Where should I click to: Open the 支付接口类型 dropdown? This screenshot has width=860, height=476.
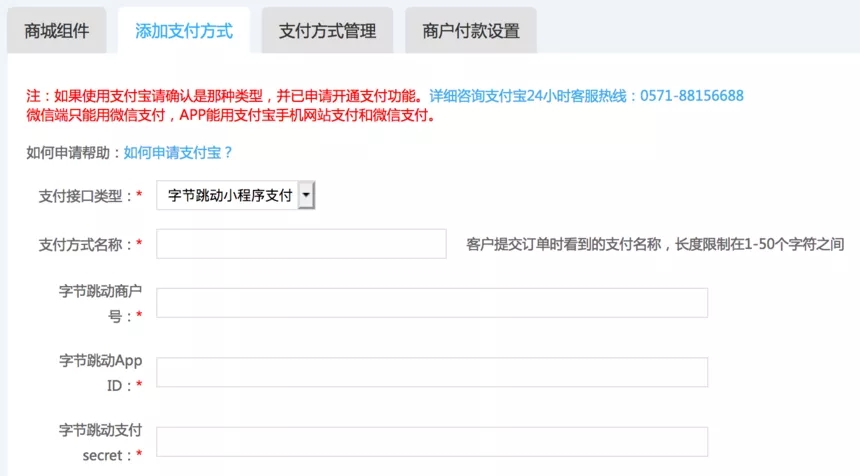[235, 195]
